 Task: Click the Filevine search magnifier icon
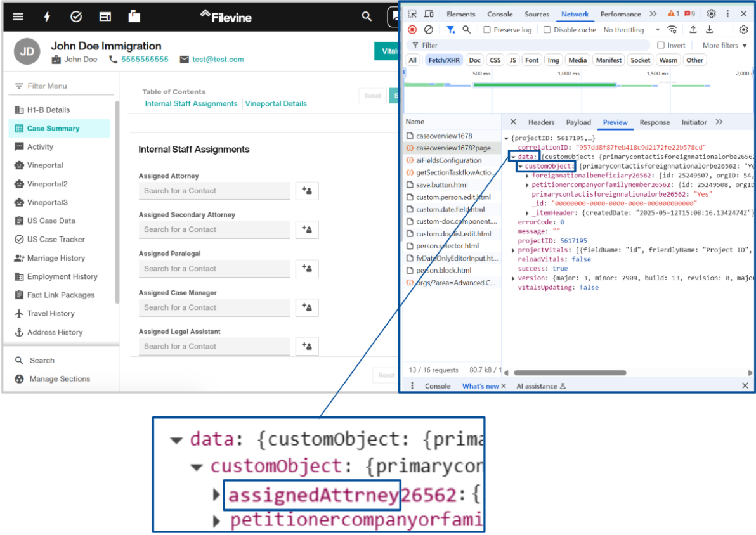point(367,17)
